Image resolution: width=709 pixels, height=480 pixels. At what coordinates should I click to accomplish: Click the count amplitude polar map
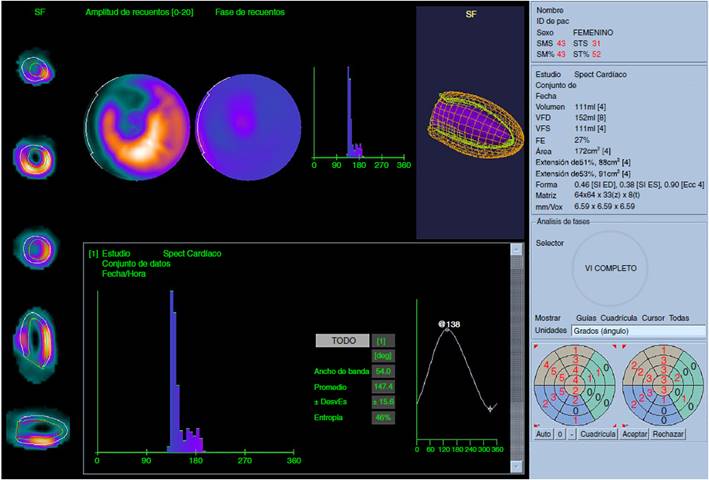pos(136,127)
